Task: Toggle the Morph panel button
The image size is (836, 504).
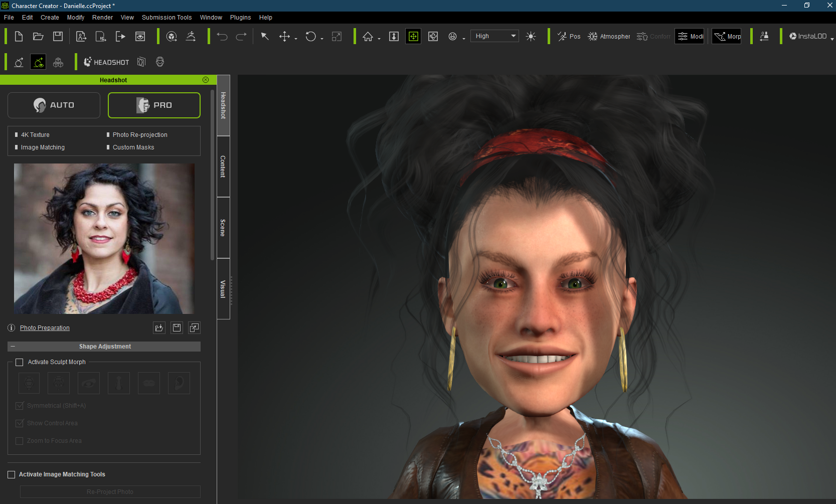Action: pyautogui.click(x=727, y=36)
